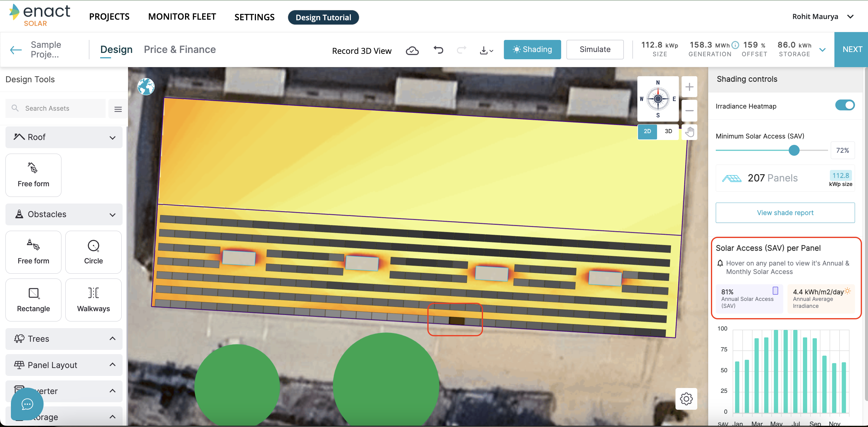Image resolution: width=868 pixels, height=427 pixels.
Task: Toggle the Shading button off
Action: [532, 50]
